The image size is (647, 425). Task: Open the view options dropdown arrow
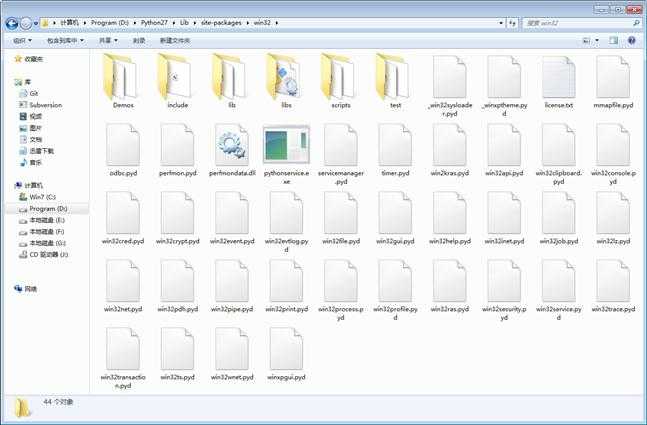pos(597,40)
